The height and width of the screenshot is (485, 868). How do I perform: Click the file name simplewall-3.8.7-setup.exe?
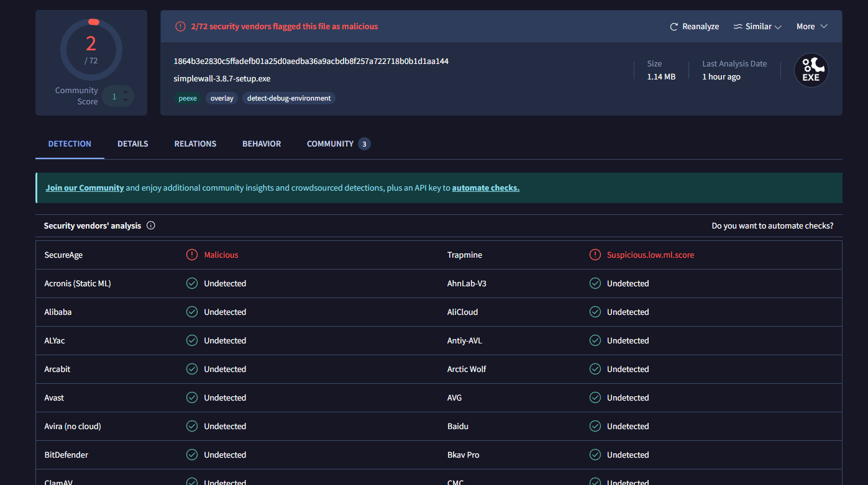[222, 79]
